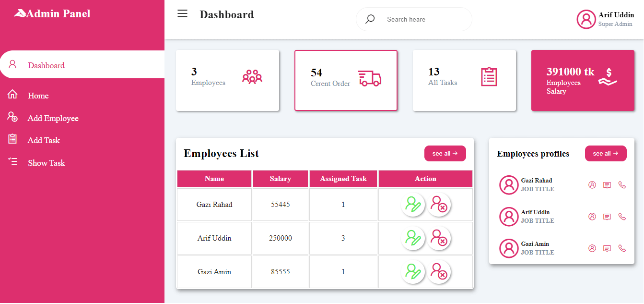Click the search magnifier icon
Viewport: 644px width, 304px height.
pyautogui.click(x=370, y=19)
